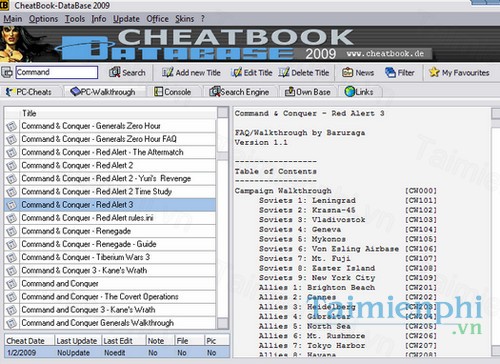
Task: Click the Search button icon
Action: (115, 72)
